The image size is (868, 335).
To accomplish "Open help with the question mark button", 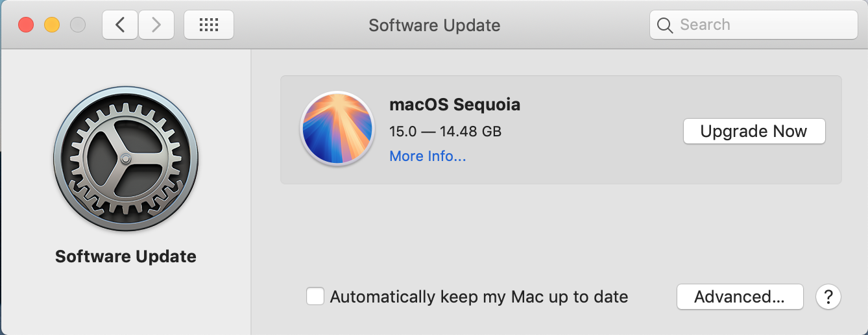I will (828, 297).
